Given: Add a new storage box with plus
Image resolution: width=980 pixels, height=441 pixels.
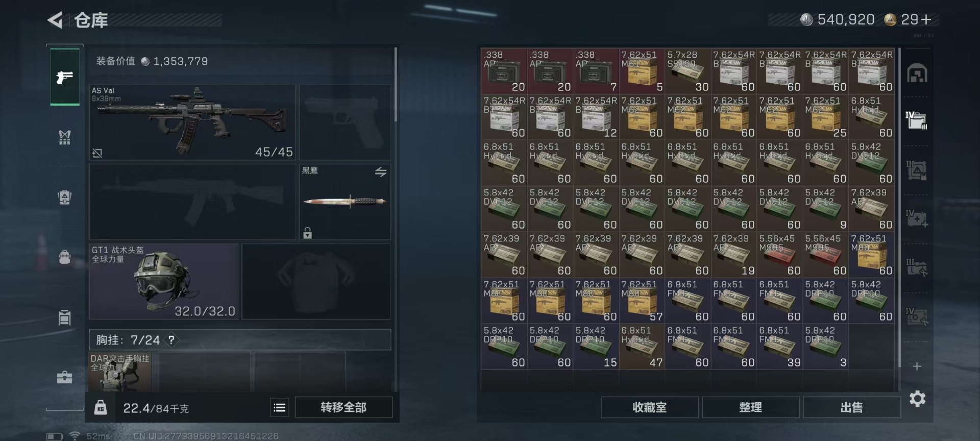Looking at the screenshot, I should 917,366.
